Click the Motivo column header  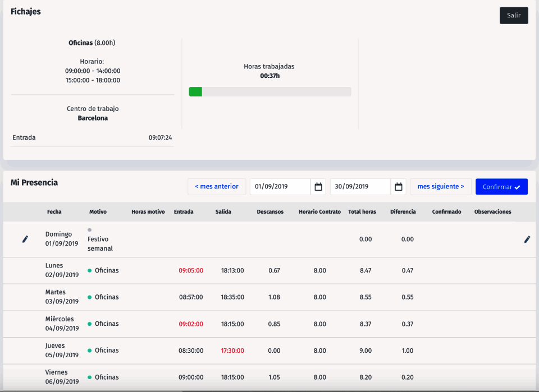click(98, 212)
